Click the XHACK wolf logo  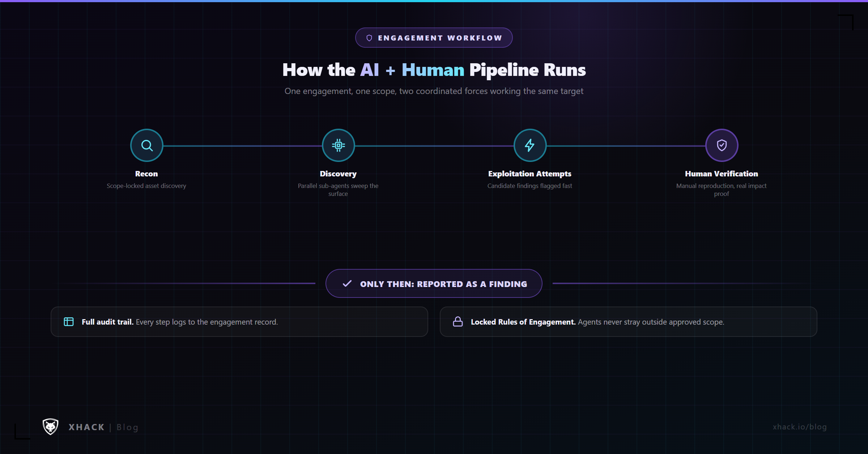point(50,427)
